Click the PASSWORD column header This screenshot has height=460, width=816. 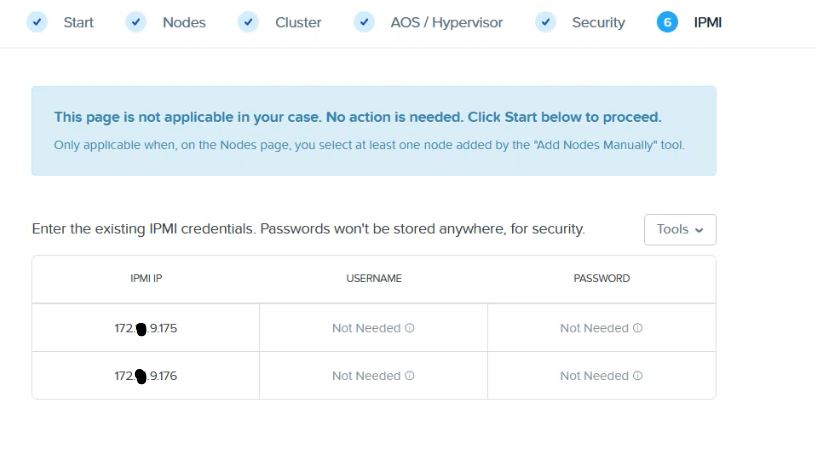602,278
